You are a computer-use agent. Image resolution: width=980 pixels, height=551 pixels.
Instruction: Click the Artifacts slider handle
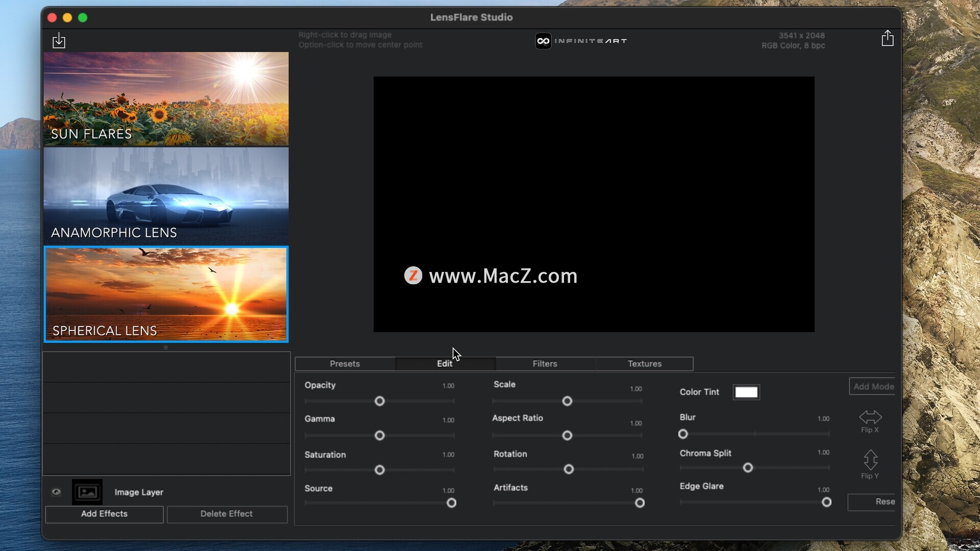pyautogui.click(x=640, y=503)
